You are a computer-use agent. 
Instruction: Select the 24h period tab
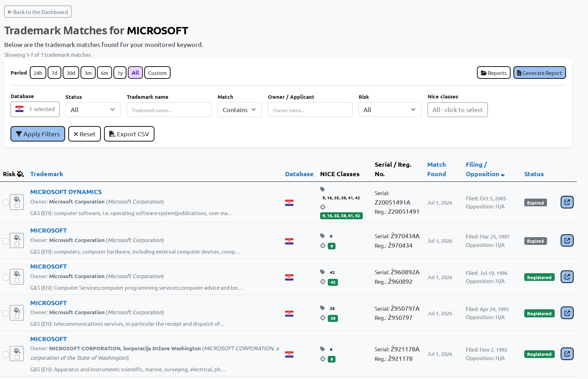tap(38, 73)
